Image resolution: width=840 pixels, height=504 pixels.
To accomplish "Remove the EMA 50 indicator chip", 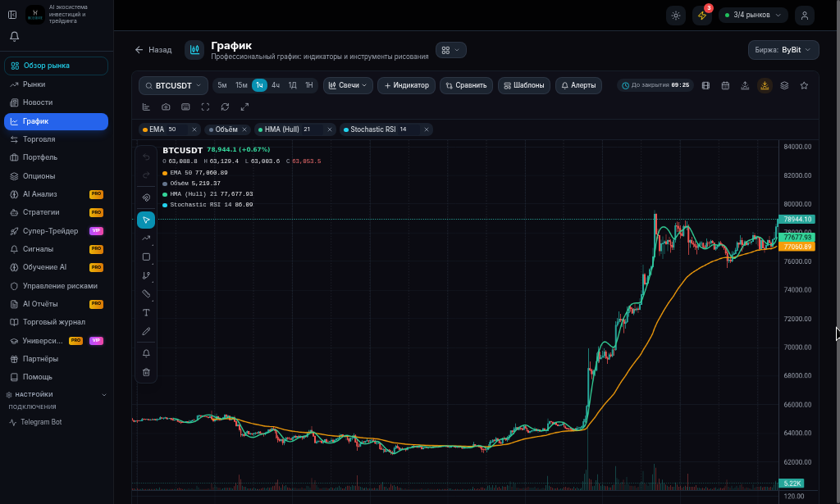I will click(x=194, y=129).
